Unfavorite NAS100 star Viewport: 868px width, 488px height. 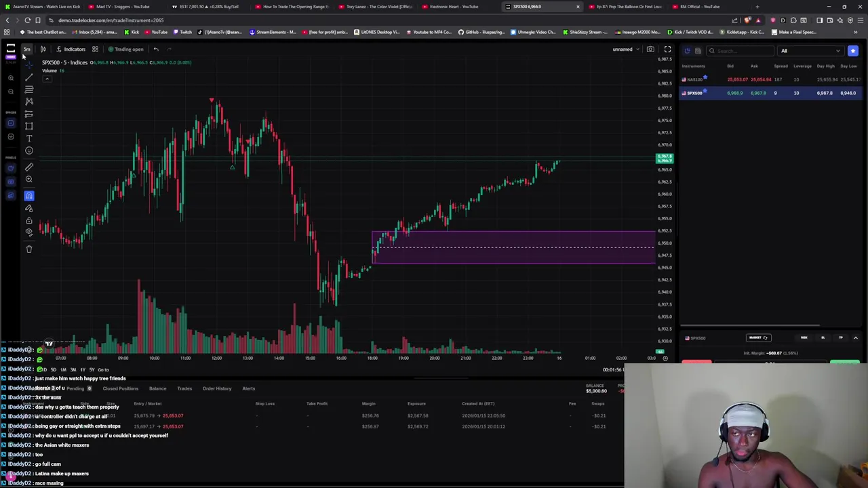[705, 78]
